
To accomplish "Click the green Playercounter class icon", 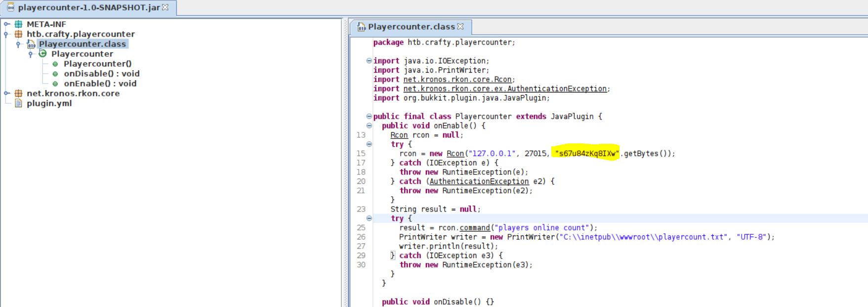I will coord(43,54).
